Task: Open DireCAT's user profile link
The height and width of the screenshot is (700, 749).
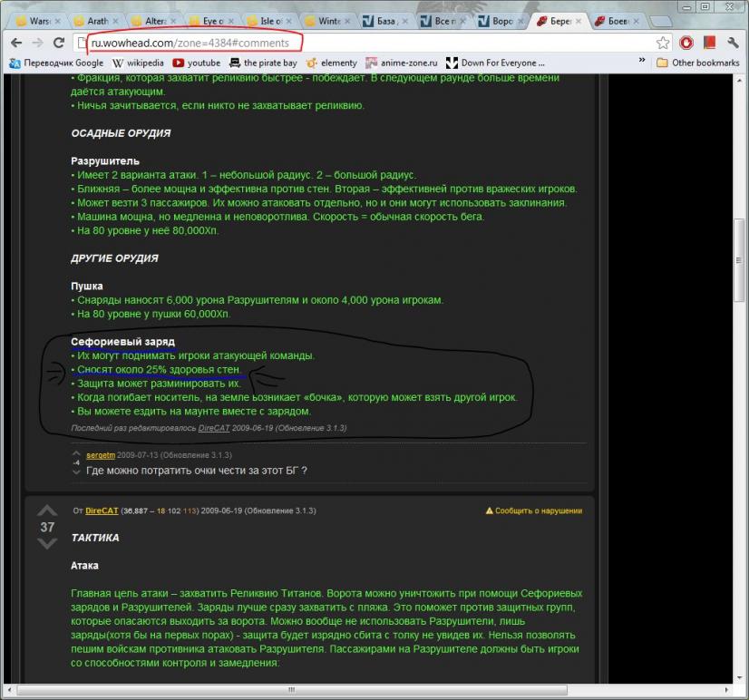Action: tap(102, 510)
